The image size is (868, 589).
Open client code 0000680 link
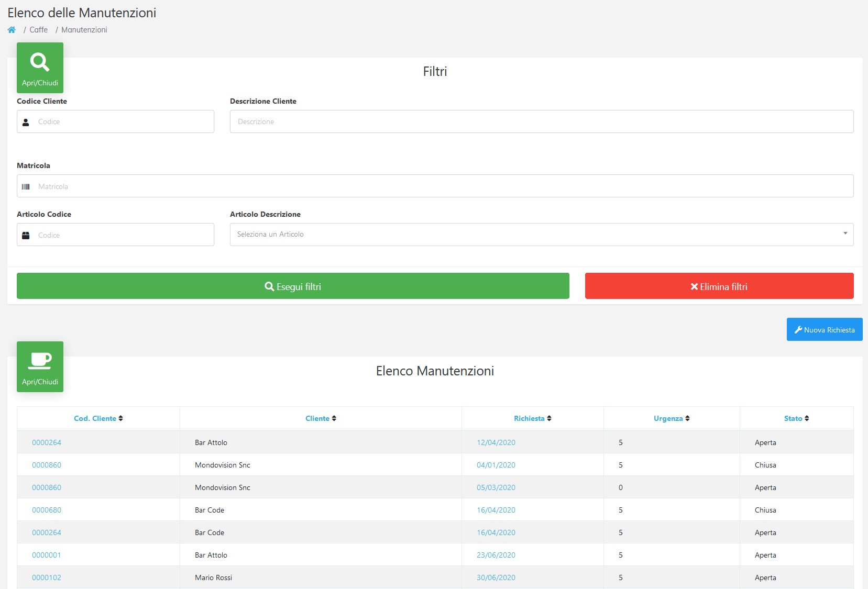point(47,510)
